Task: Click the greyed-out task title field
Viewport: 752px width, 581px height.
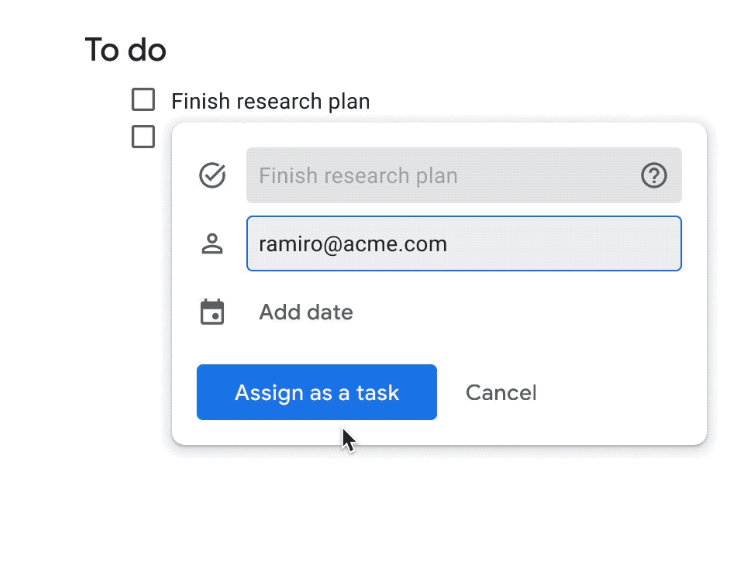Action: pos(464,175)
